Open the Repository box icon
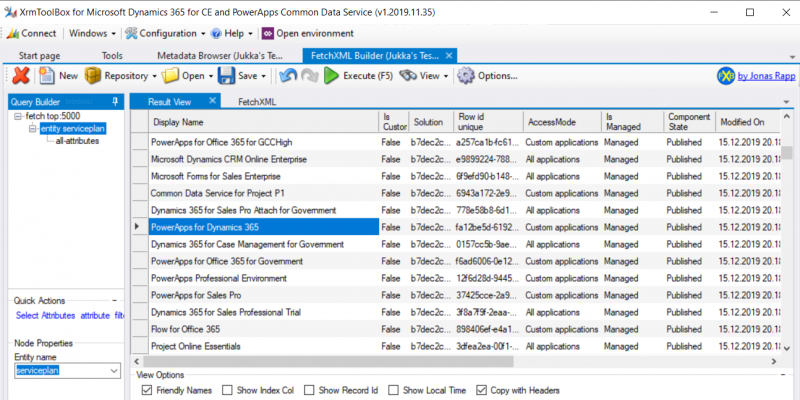This screenshot has width=800, height=400. pyautogui.click(x=93, y=76)
